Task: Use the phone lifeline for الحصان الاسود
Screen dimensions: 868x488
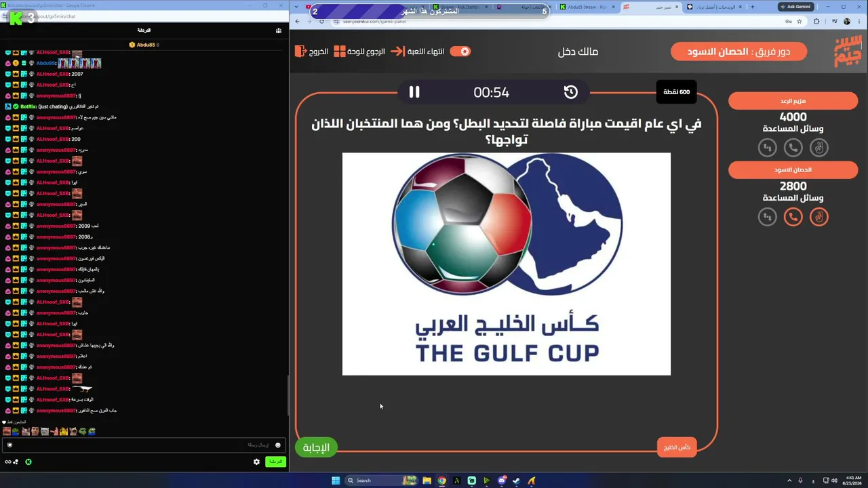Action: point(793,217)
